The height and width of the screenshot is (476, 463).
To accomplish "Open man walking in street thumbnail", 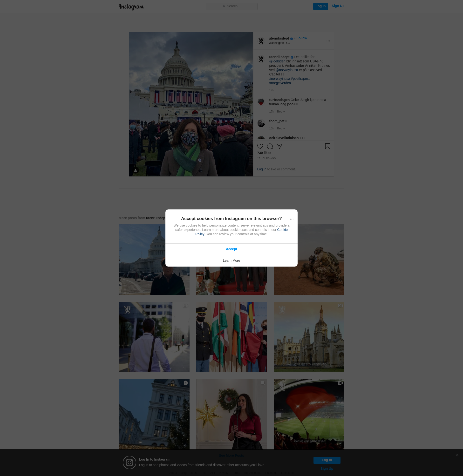I will (x=154, y=337).
